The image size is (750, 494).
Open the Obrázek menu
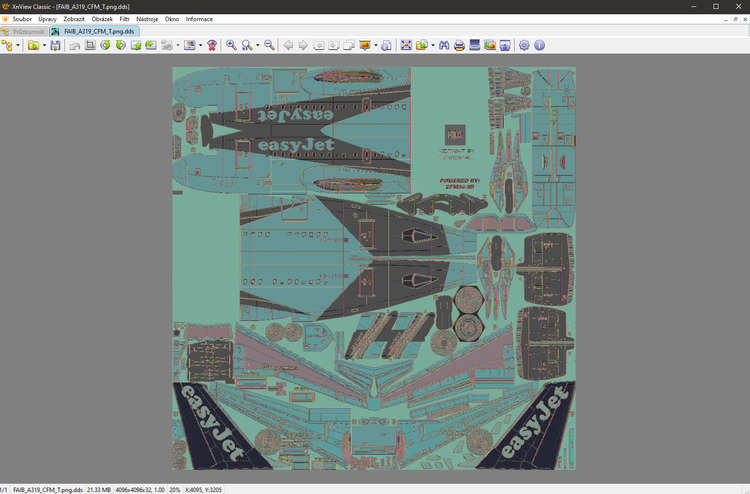click(x=102, y=19)
